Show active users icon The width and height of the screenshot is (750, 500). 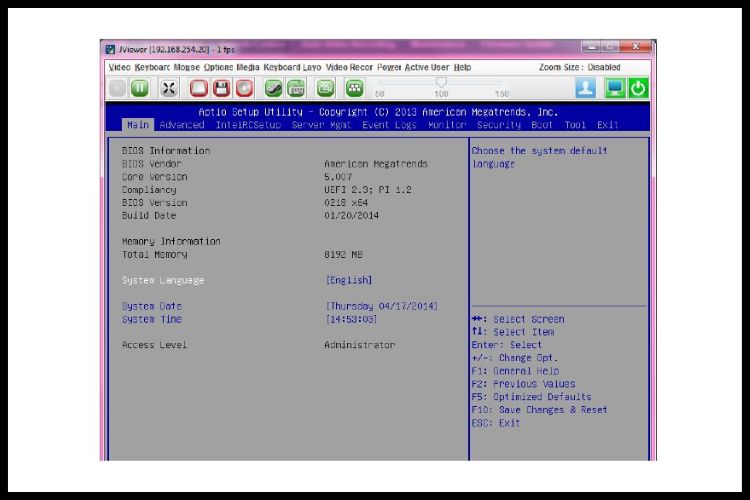click(586, 88)
